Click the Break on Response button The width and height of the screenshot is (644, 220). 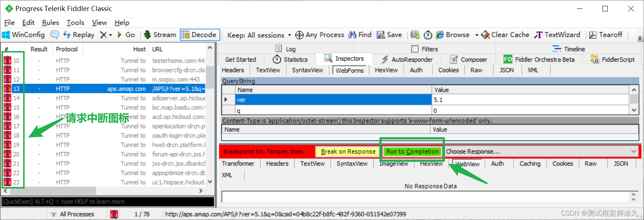[x=348, y=151]
